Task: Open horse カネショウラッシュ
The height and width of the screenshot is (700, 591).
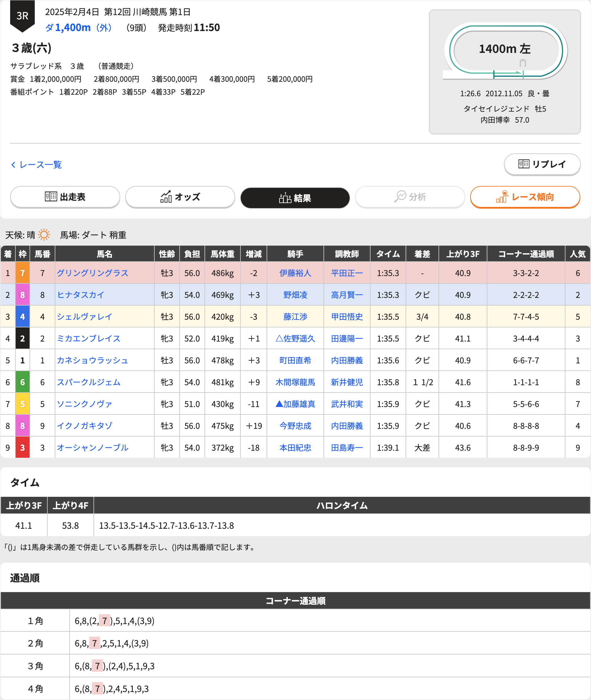Action: click(93, 360)
